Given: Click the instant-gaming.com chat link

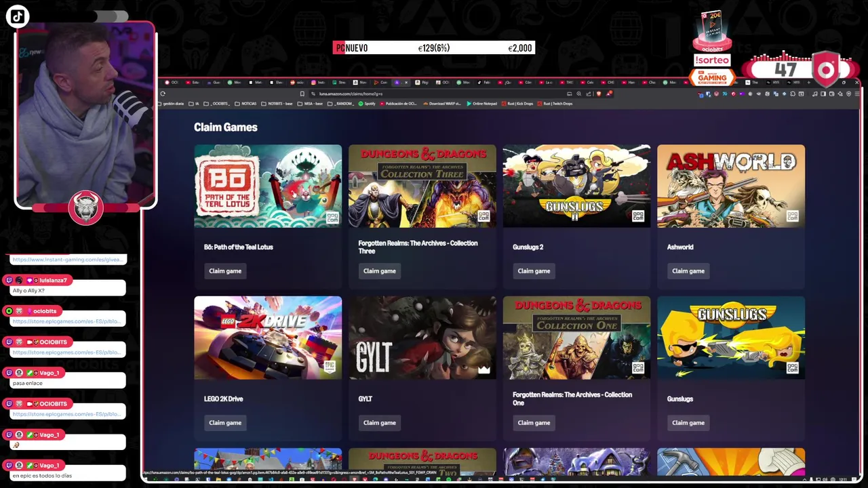Looking at the screenshot, I should (67, 260).
